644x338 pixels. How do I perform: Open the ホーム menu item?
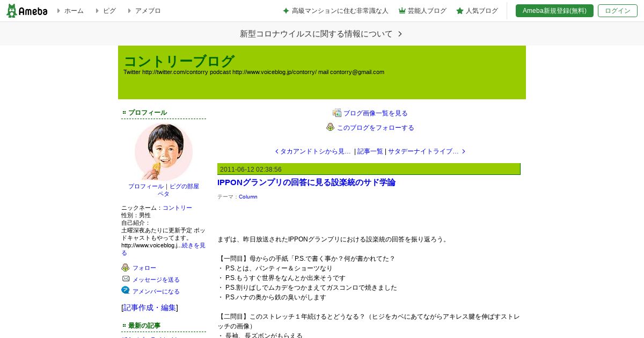pyautogui.click(x=74, y=11)
